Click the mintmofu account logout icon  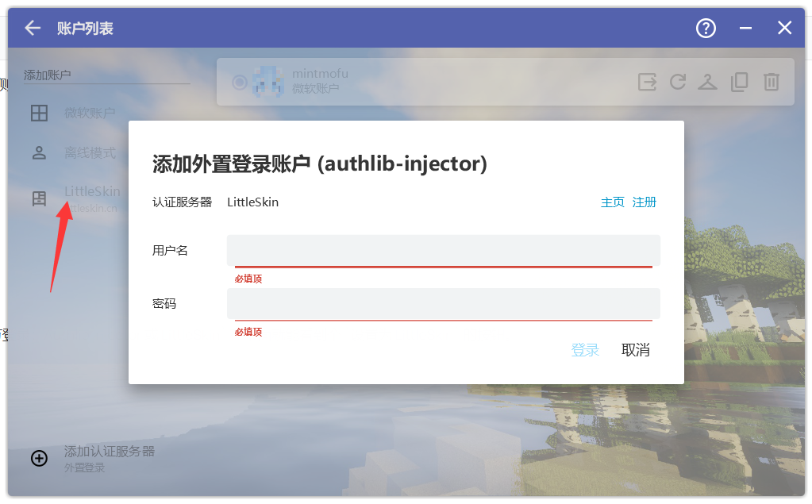648,82
